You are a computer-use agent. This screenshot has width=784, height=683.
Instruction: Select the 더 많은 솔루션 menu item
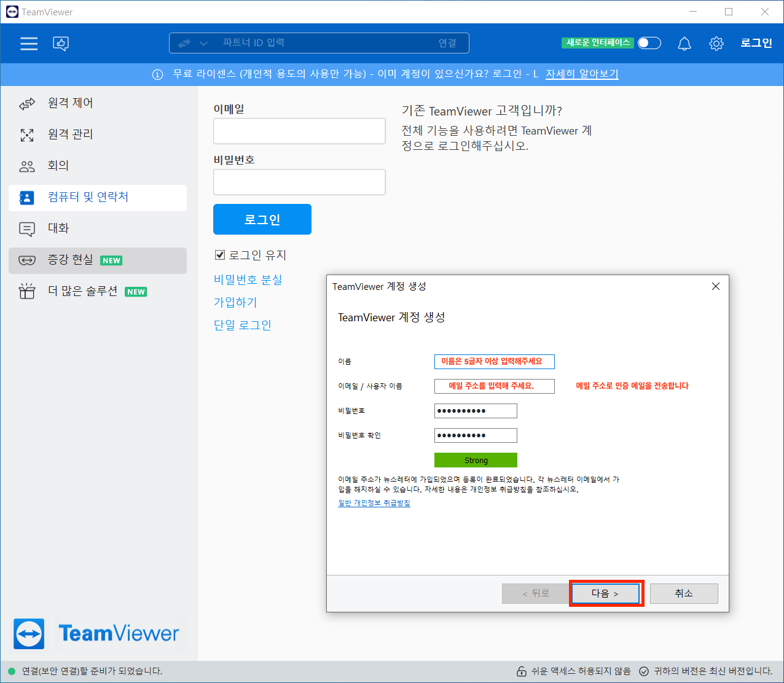27,291
